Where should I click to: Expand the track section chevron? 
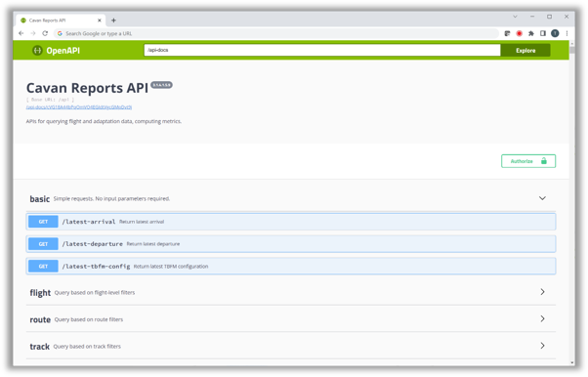(542, 346)
